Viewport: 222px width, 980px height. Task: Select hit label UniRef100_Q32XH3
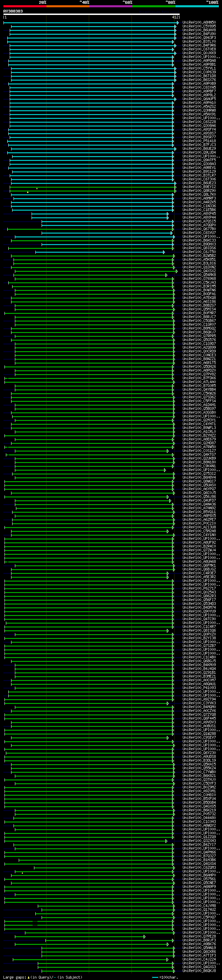199,841
